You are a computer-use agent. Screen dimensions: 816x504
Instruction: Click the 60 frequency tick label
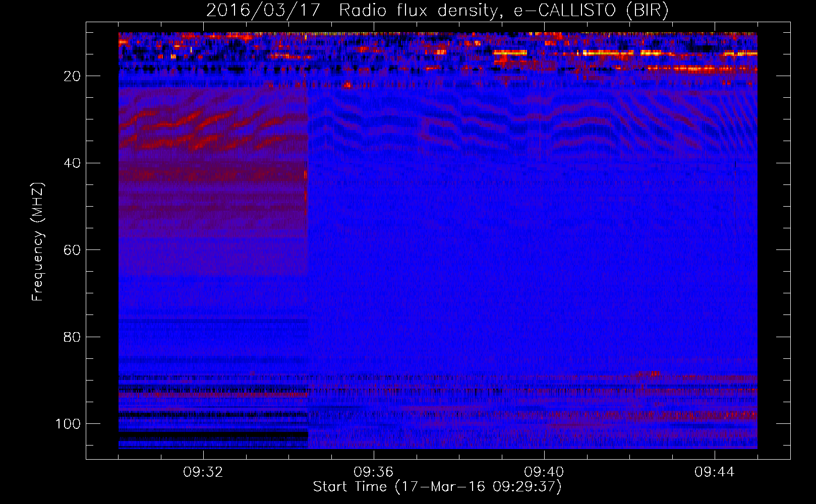(x=73, y=250)
